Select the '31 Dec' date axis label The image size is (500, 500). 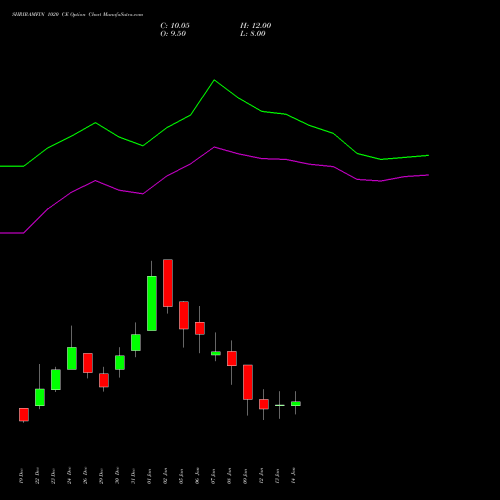pos(134,476)
